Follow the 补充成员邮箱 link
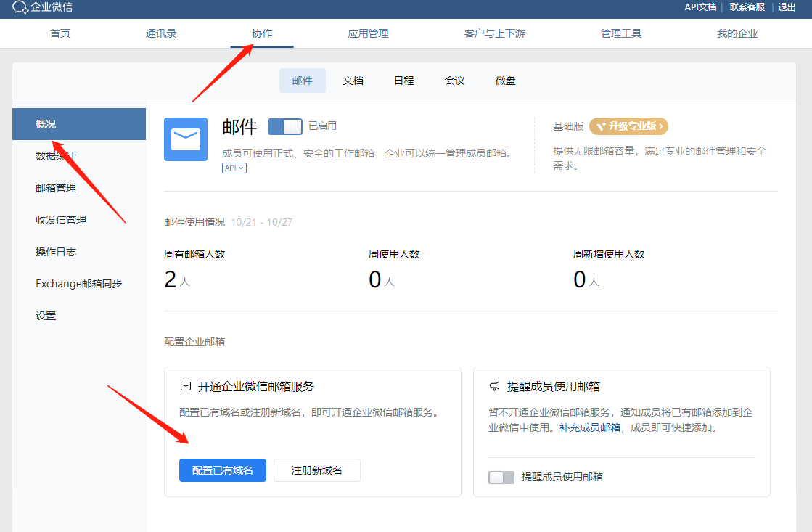 590,428
